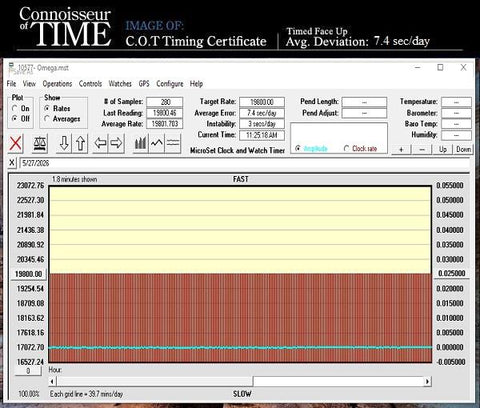
Task: Click the 0.025000 right axis label
Action: [x=451, y=273]
